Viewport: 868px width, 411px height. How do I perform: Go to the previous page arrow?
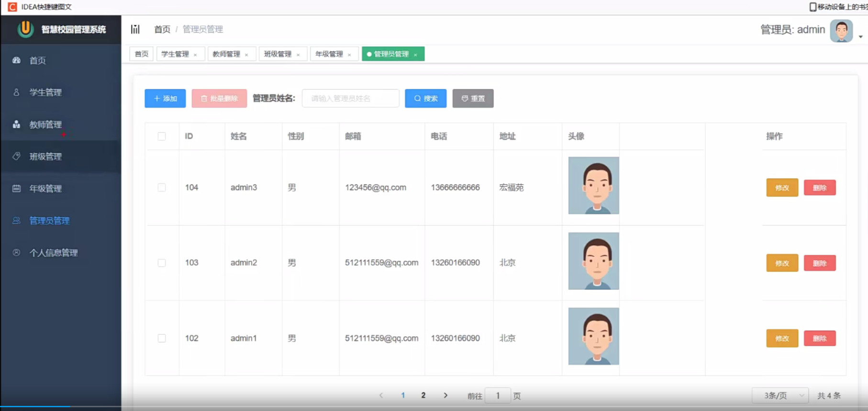(x=381, y=395)
